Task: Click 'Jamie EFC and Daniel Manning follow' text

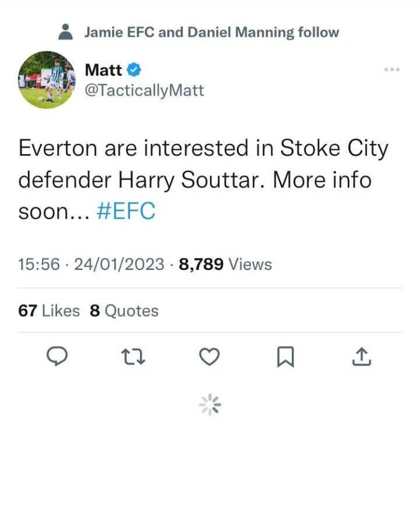Action: point(211,32)
